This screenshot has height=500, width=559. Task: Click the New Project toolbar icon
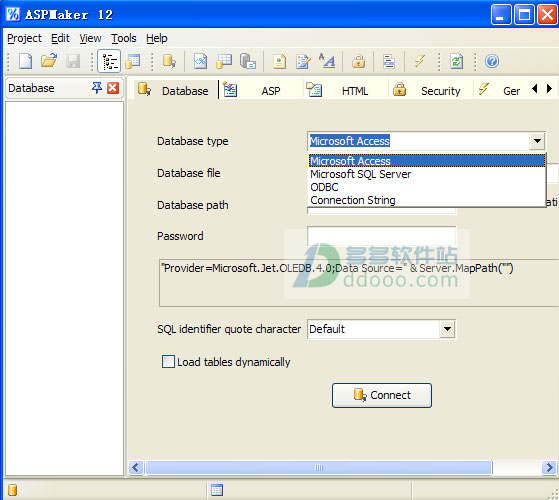coord(25,61)
